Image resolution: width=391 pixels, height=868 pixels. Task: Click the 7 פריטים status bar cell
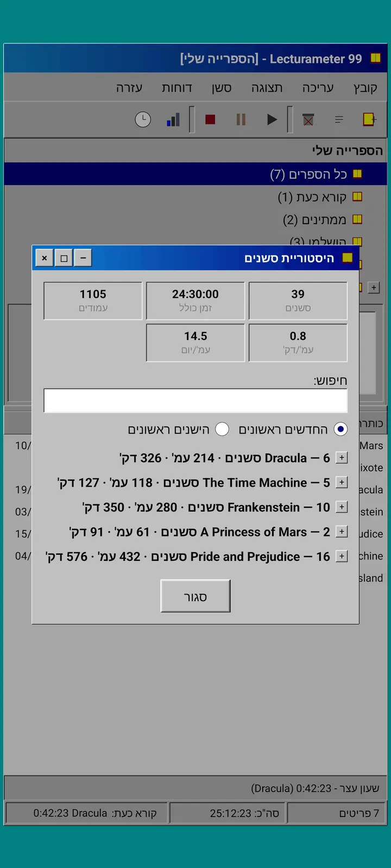(337, 813)
